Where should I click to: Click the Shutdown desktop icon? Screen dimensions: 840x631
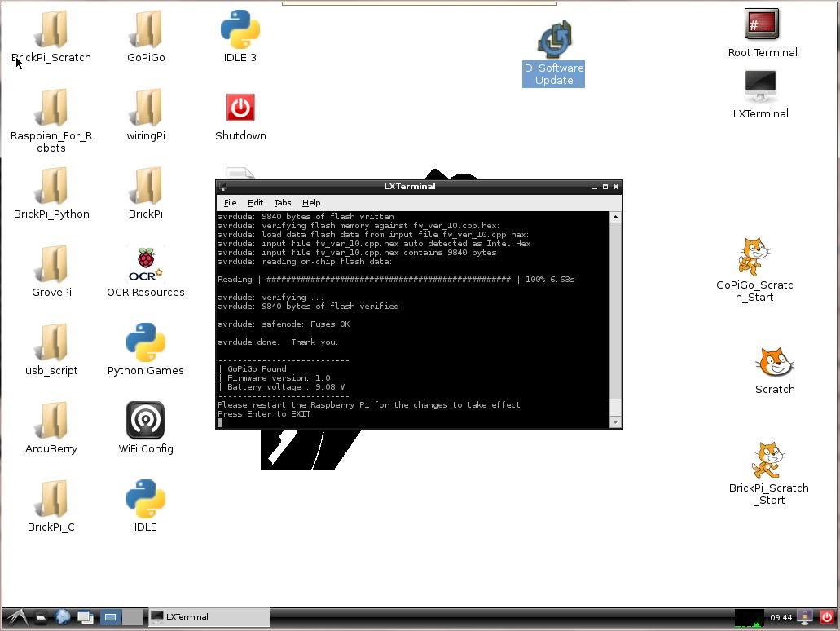click(240, 108)
